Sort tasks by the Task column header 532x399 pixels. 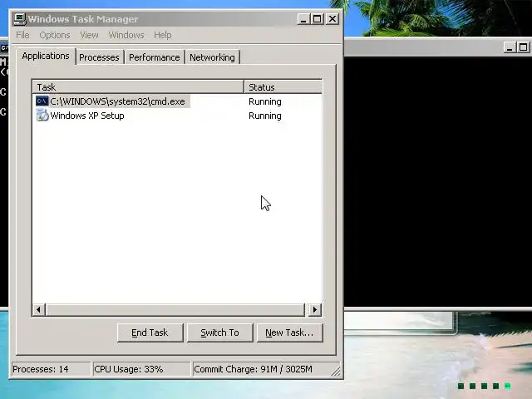click(139, 86)
